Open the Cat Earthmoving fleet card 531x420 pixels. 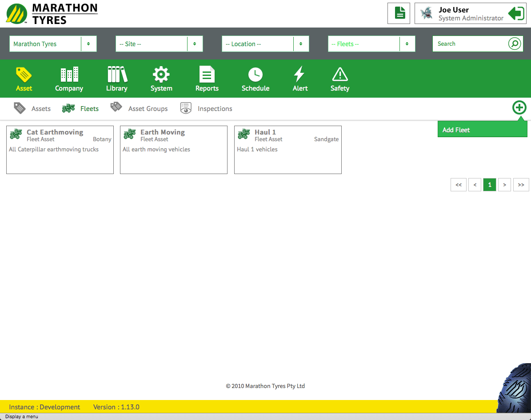pyautogui.click(x=60, y=150)
